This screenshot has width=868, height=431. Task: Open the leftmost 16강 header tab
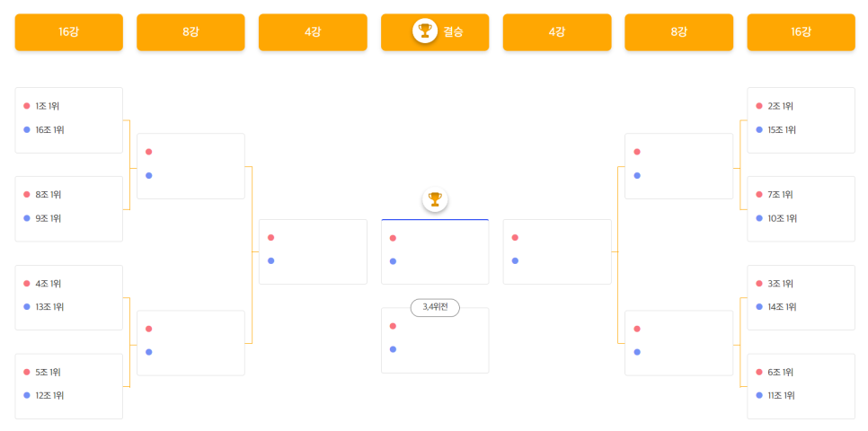68,32
